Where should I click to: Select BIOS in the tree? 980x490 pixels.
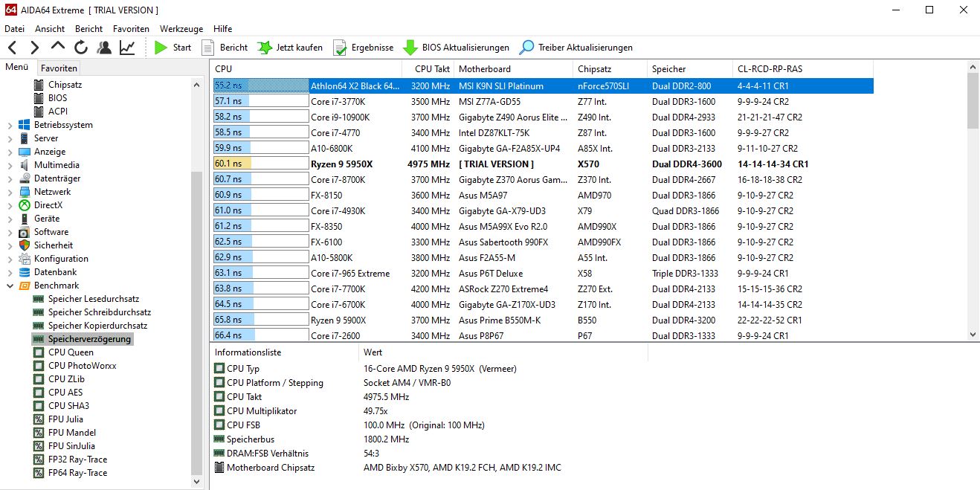pyautogui.click(x=57, y=98)
